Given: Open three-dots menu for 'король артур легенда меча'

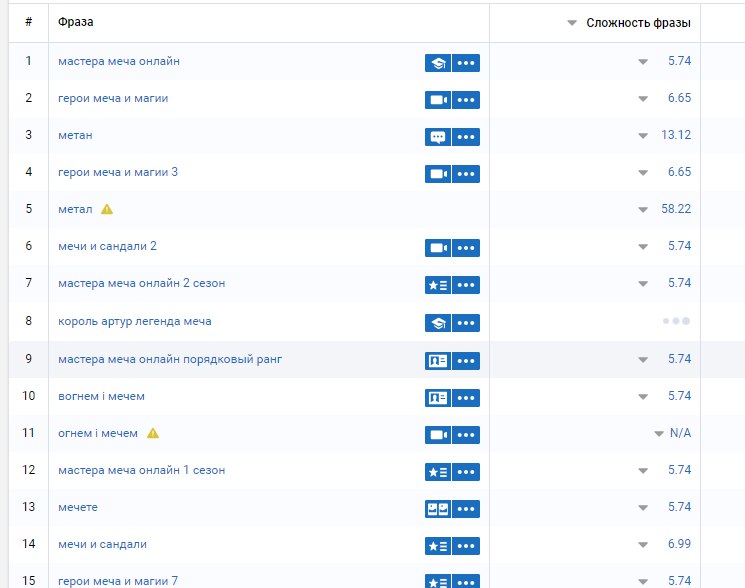Looking at the screenshot, I should point(466,323).
